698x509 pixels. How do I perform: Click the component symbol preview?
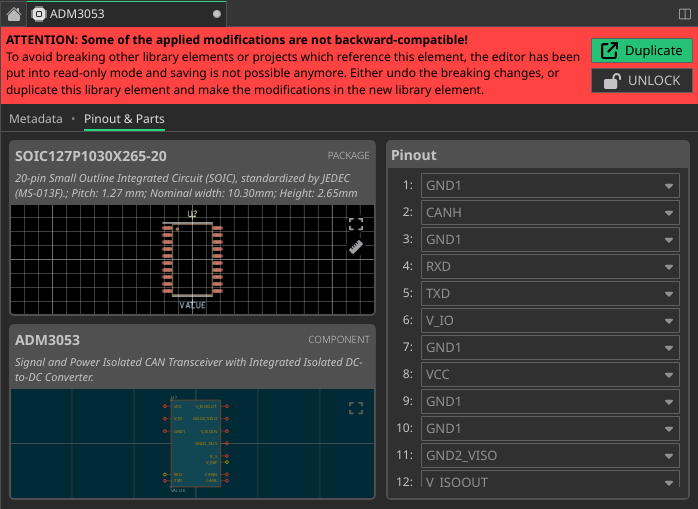click(x=192, y=444)
